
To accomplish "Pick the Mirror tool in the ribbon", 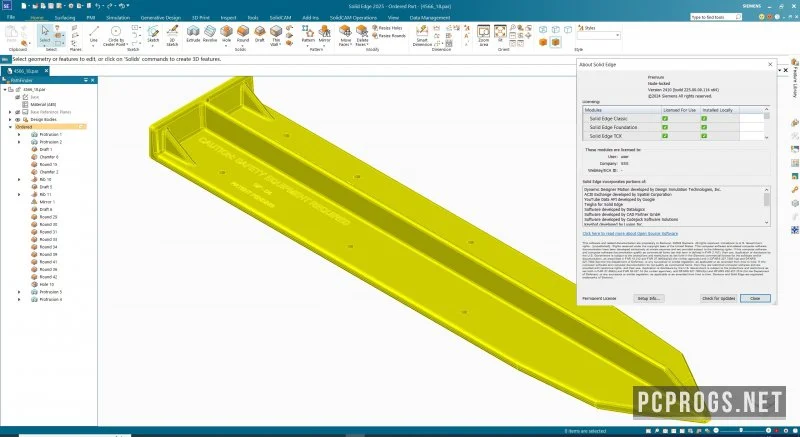I will [x=324, y=34].
